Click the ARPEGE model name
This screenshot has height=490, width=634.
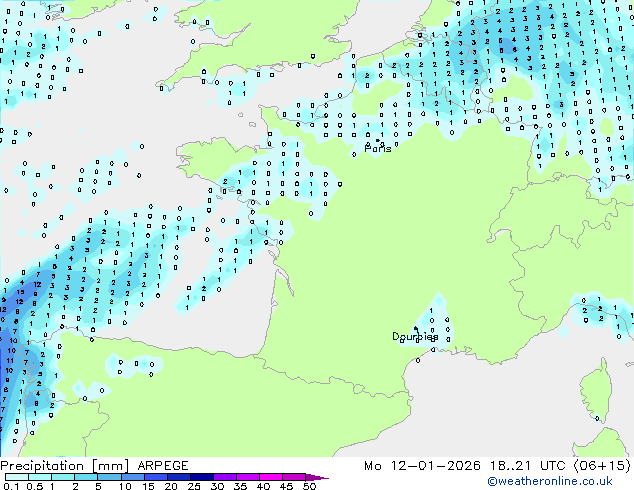click(x=163, y=466)
